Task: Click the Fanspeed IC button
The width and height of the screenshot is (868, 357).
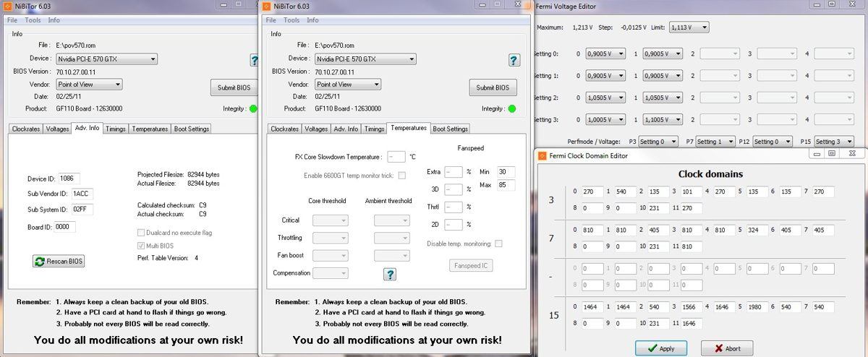Action: 472,265
